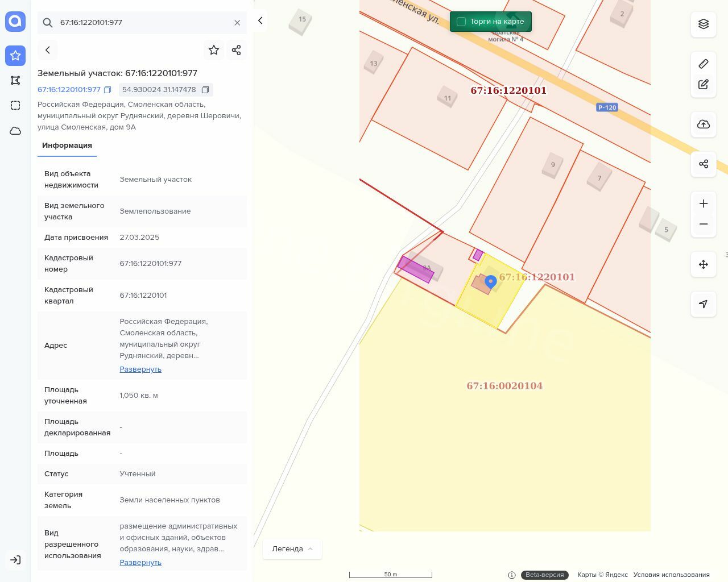Zoom in on the map
The height and width of the screenshot is (582, 728).
(x=703, y=203)
